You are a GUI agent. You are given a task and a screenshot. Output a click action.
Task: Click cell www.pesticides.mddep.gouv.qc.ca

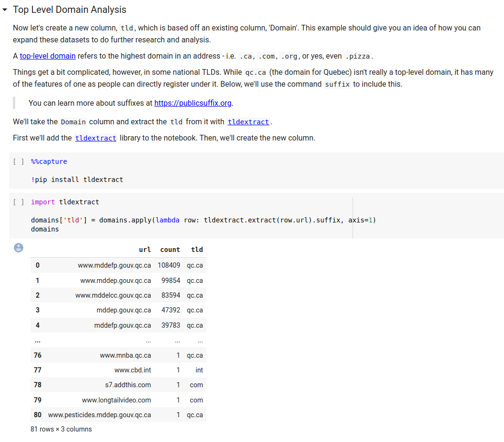coord(100,415)
